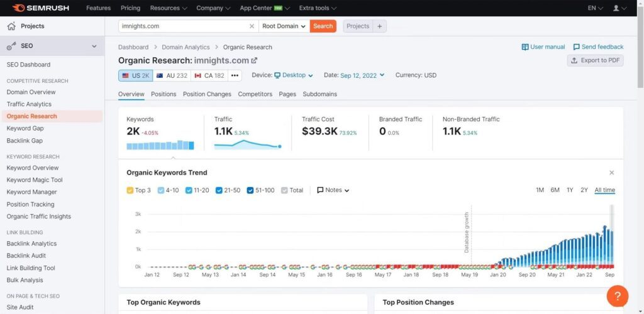Click the Export to PDF button
This screenshot has height=314, width=644.
[595, 60]
